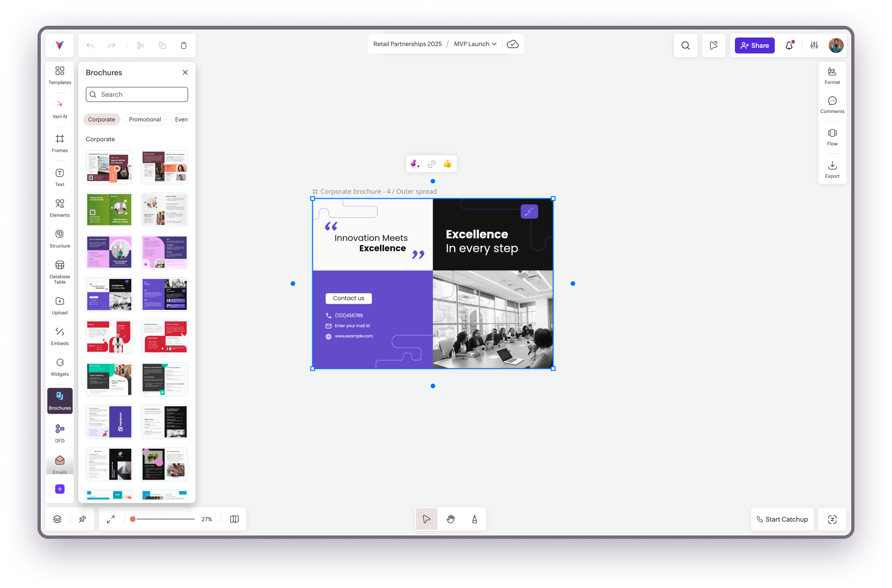Image resolution: width=892 pixels, height=588 pixels.
Task: Add new item with purple plus button
Action: click(x=60, y=489)
